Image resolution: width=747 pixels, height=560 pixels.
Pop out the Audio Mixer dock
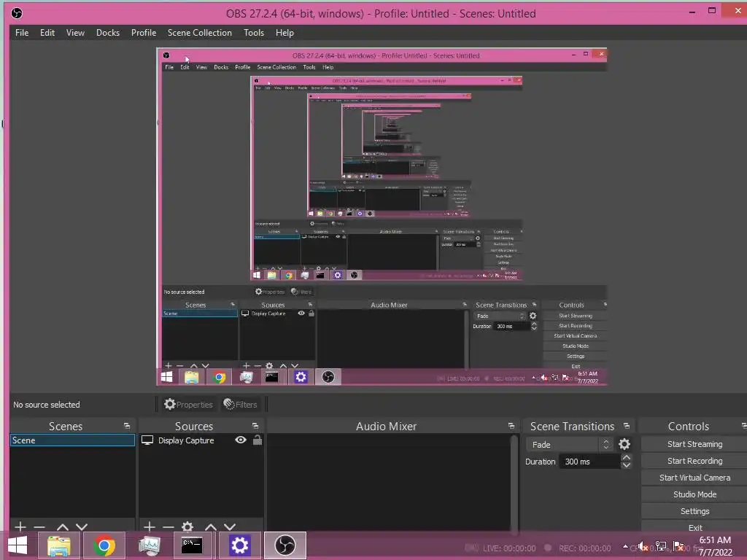(511, 426)
